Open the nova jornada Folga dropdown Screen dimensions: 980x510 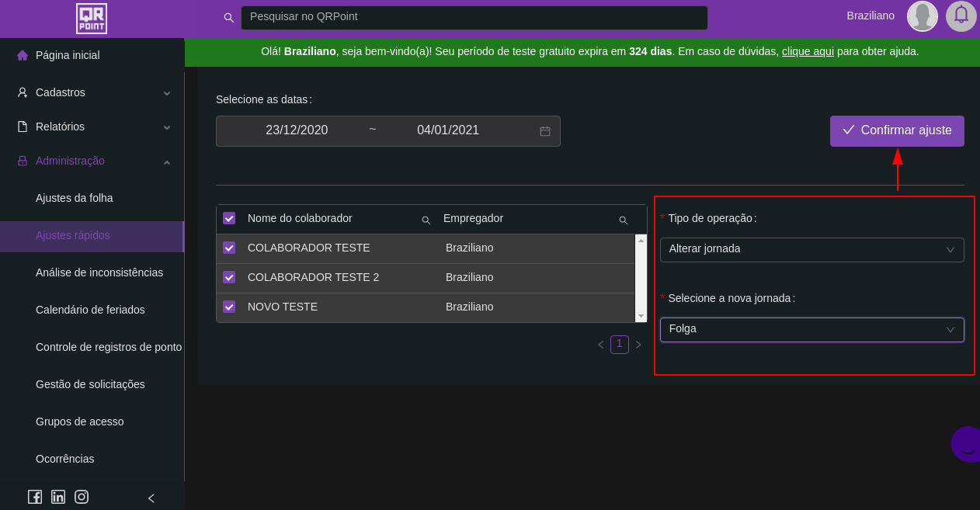click(x=811, y=329)
